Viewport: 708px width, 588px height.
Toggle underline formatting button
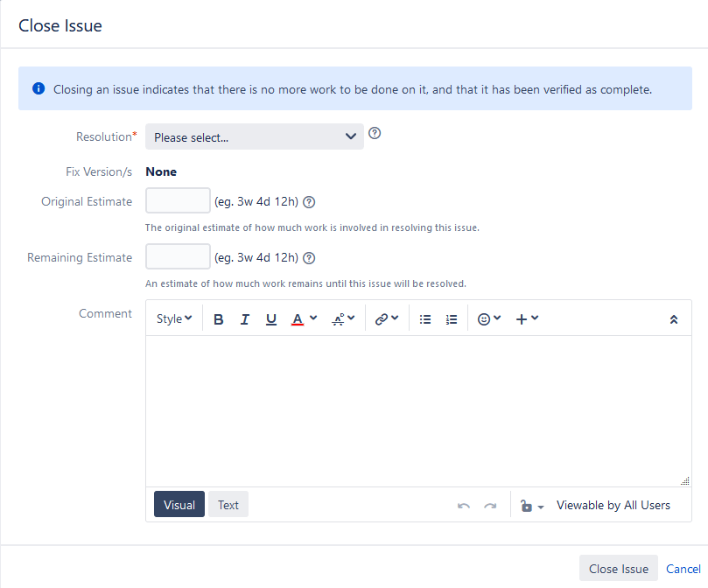271,319
